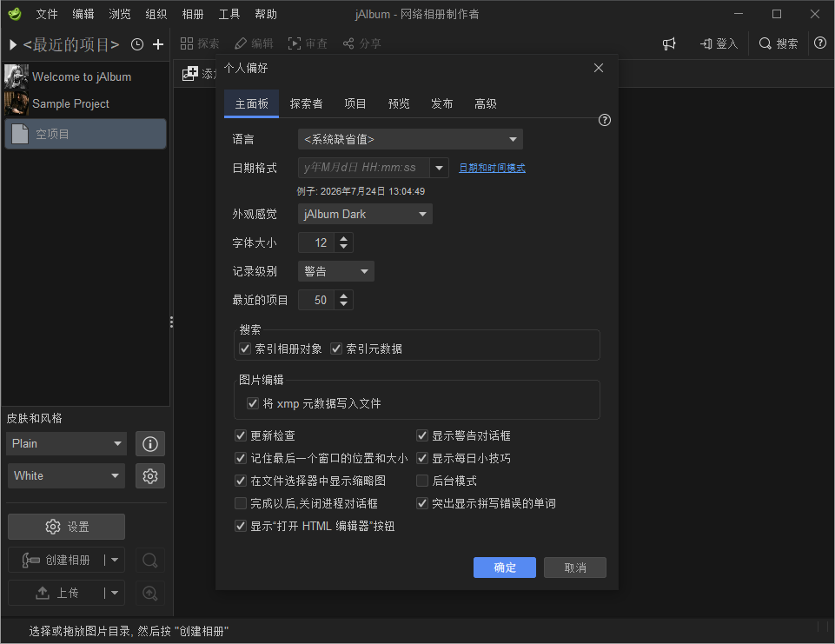
Task: Click the plus icon to add new project
Action: pos(158,44)
